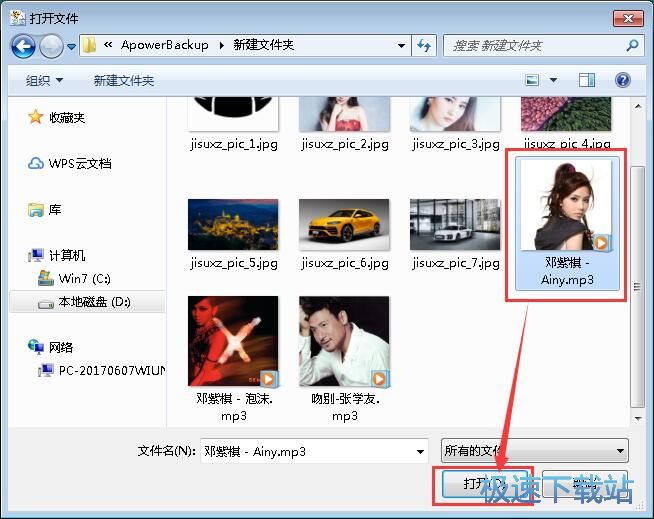Select the jisuxz_pic_3.jpg thumbnail

click(455, 113)
